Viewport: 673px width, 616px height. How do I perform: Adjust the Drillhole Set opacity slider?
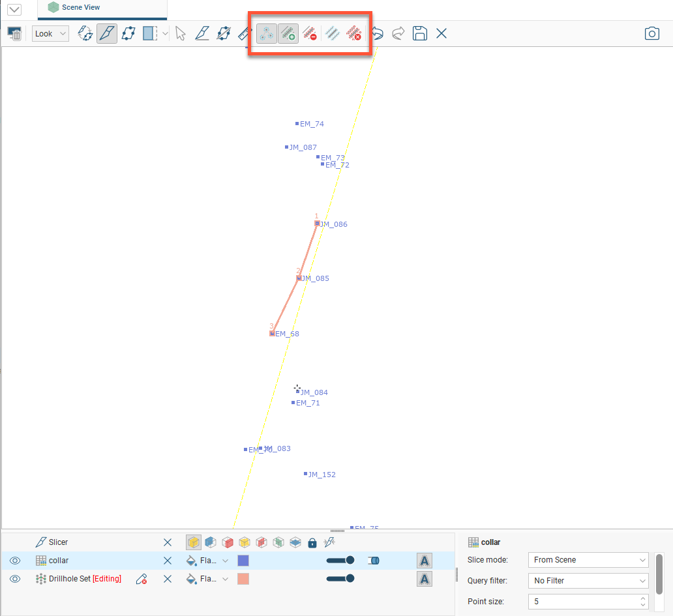(340, 578)
